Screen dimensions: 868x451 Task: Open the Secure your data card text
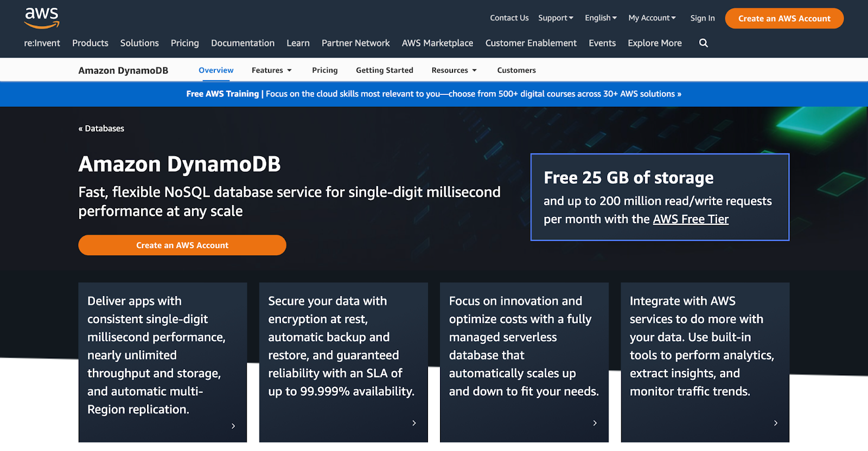pyautogui.click(x=341, y=346)
